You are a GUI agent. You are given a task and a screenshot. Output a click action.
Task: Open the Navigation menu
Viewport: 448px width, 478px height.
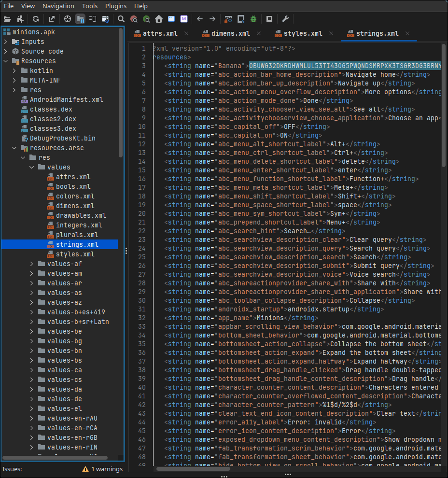click(x=58, y=6)
